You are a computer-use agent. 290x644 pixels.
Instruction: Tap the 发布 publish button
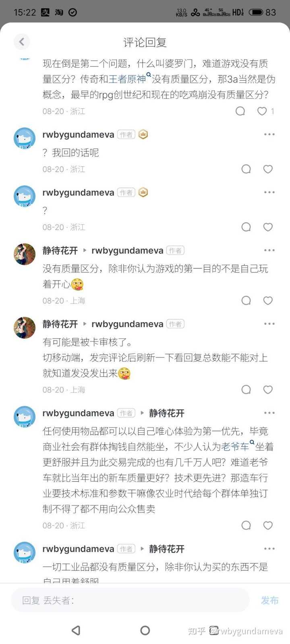269,600
